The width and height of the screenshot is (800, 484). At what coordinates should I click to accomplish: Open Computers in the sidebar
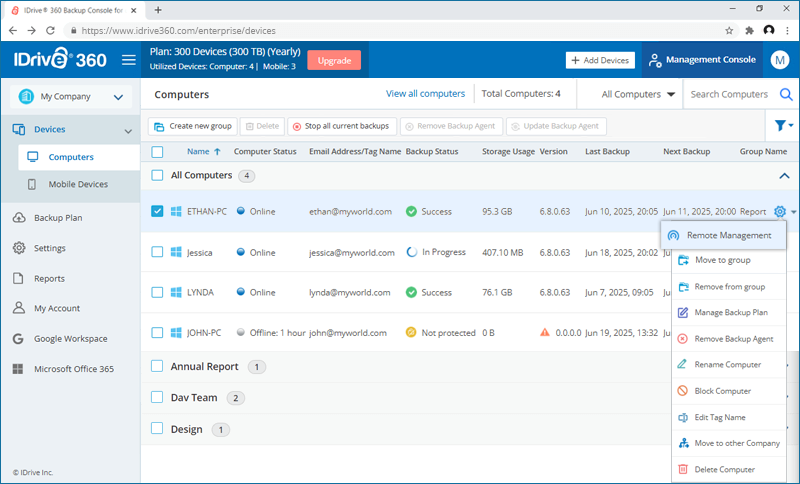79,157
